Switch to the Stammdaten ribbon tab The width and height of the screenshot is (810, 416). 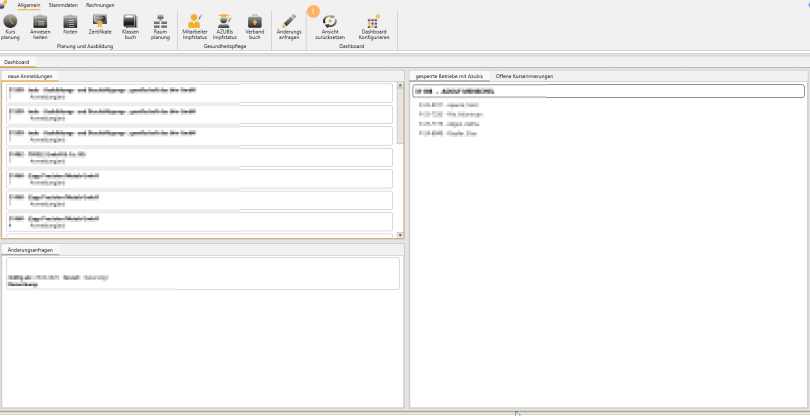63,5
